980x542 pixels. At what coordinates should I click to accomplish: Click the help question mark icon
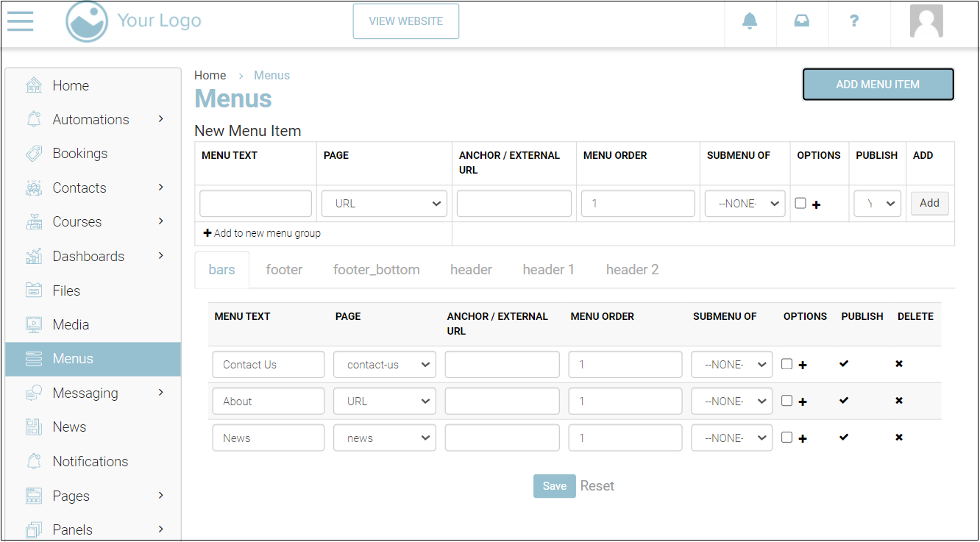tap(853, 21)
